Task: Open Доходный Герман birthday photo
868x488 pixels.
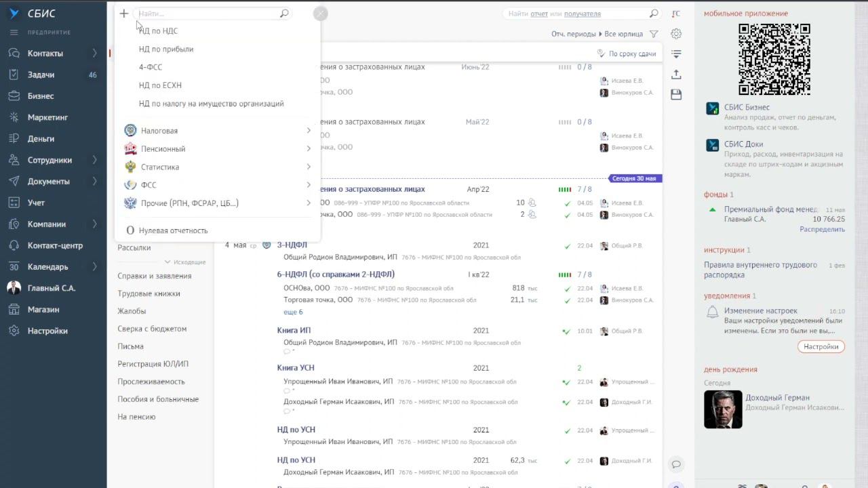Action: pyautogui.click(x=723, y=409)
